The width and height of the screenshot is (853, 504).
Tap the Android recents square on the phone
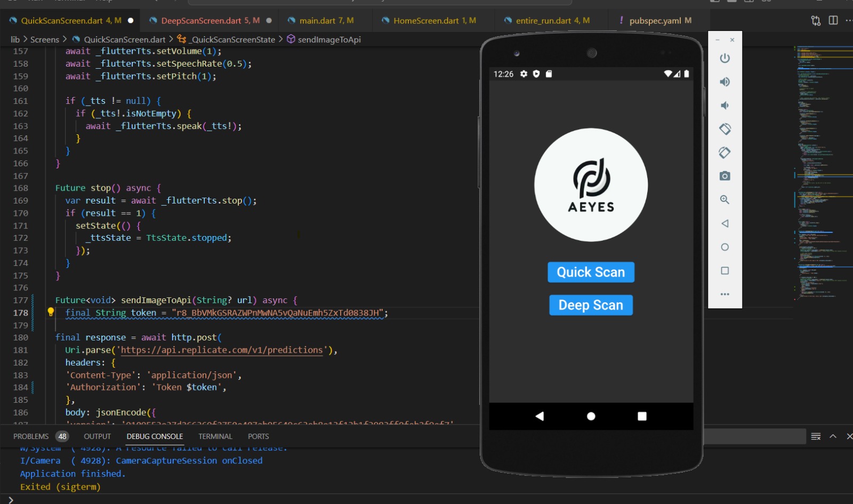642,416
